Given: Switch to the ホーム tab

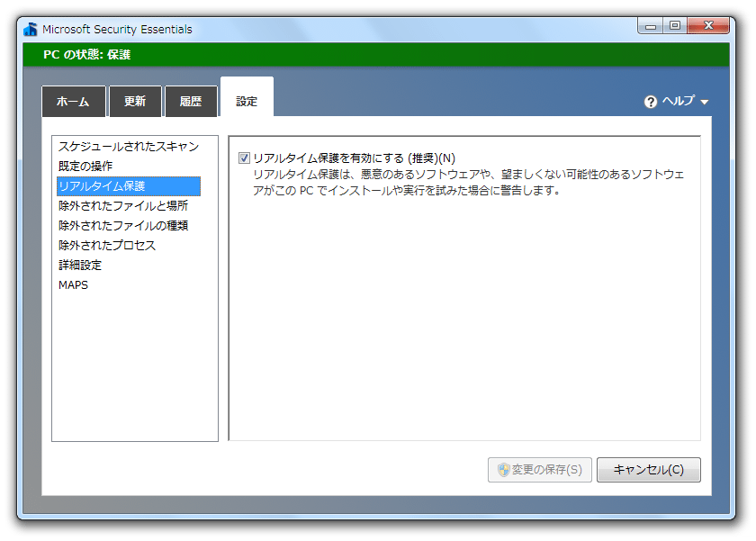Looking at the screenshot, I should coord(73,101).
